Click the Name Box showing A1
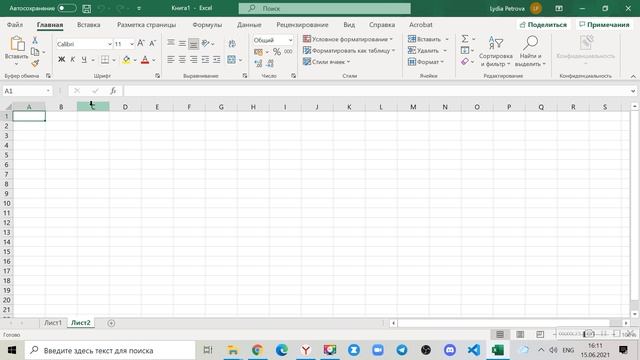Viewport: 640px width, 360px height. (x=27, y=91)
